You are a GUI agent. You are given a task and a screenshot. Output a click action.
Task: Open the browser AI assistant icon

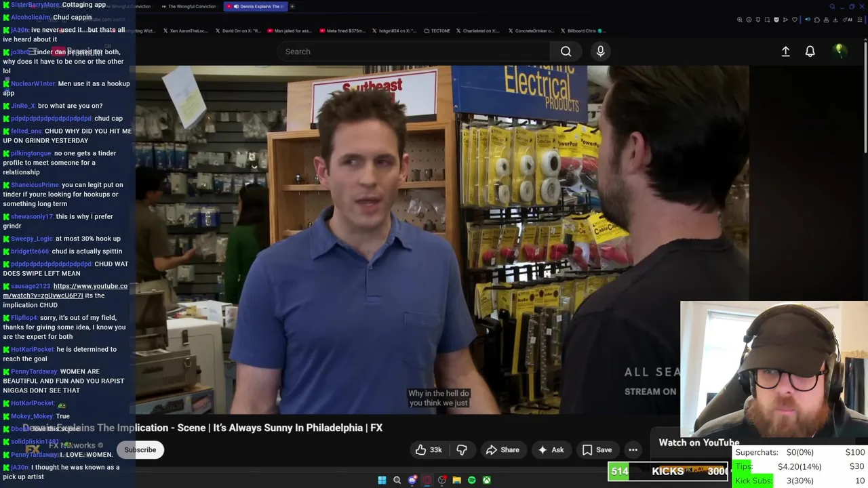click(x=848, y=20)
